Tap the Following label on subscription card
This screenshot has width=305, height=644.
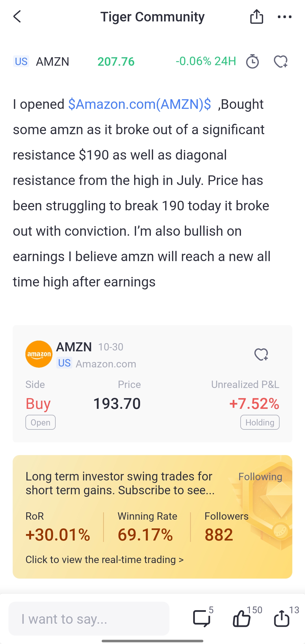(260, 477)
